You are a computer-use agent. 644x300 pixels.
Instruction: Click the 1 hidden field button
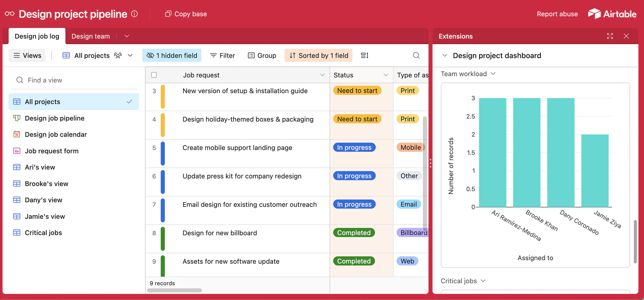pos(172,55)
